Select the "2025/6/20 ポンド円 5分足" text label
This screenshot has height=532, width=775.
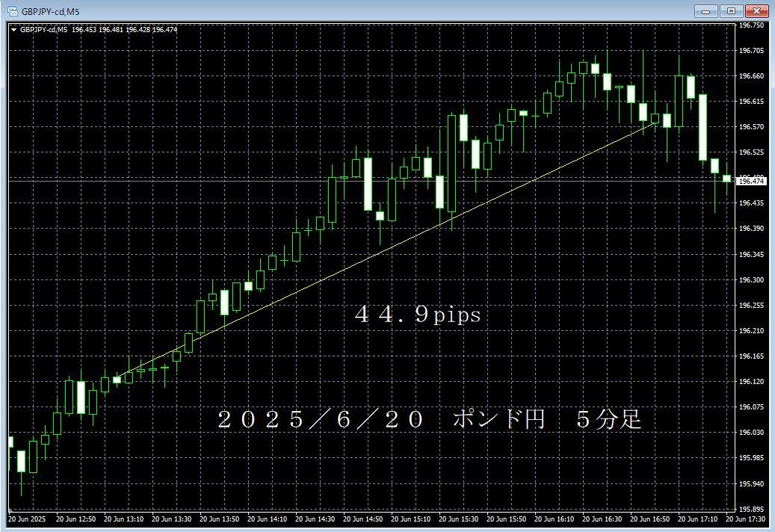429,419
